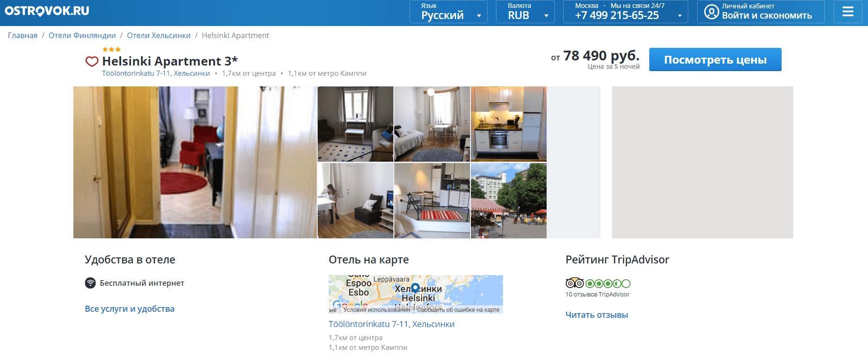Open Отели Финляндии breadcrumb
The height and width of the screenshot is (361, 868).
[82, 35]
